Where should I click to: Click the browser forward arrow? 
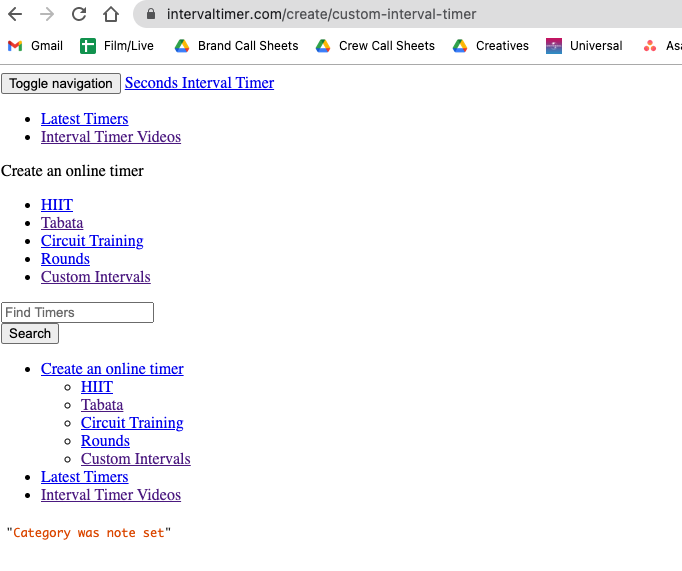(47, 14)
